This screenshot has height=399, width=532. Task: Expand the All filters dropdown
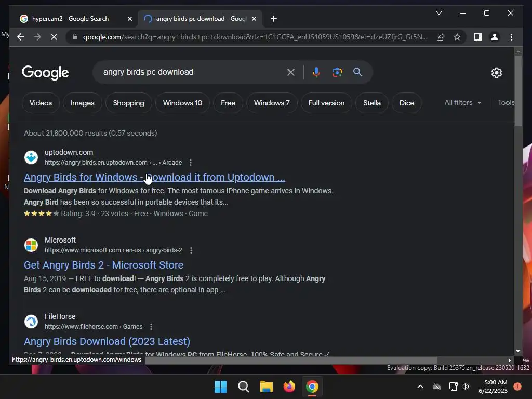pos(463,102)
